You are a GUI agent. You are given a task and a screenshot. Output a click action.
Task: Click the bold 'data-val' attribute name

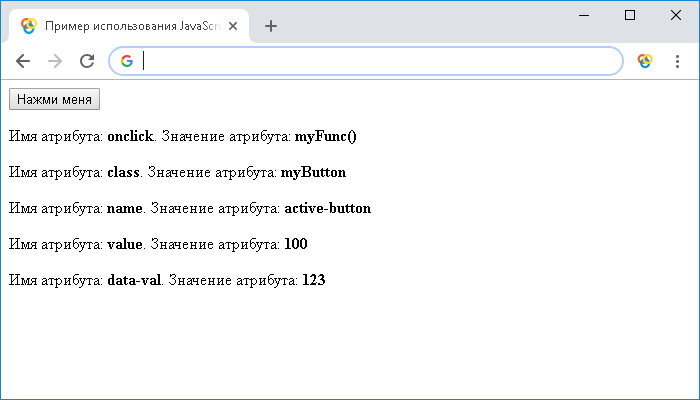tap(134, 280)
